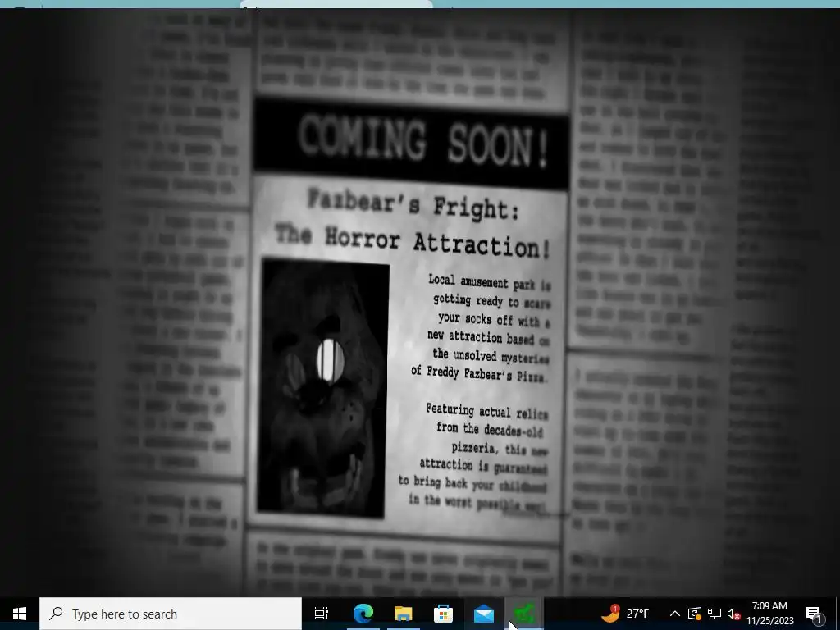Open the network connection tray icon
This screenshot has width=840, height=630.
coord(714,614)
